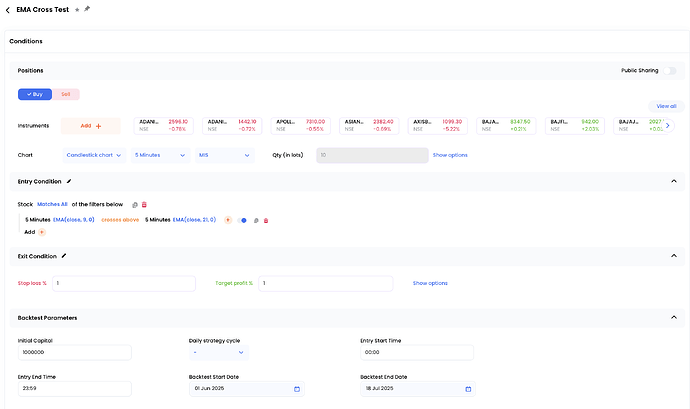Click View all instruments button
The width and height of the screenshot is (690, 409).
point(665,106)
